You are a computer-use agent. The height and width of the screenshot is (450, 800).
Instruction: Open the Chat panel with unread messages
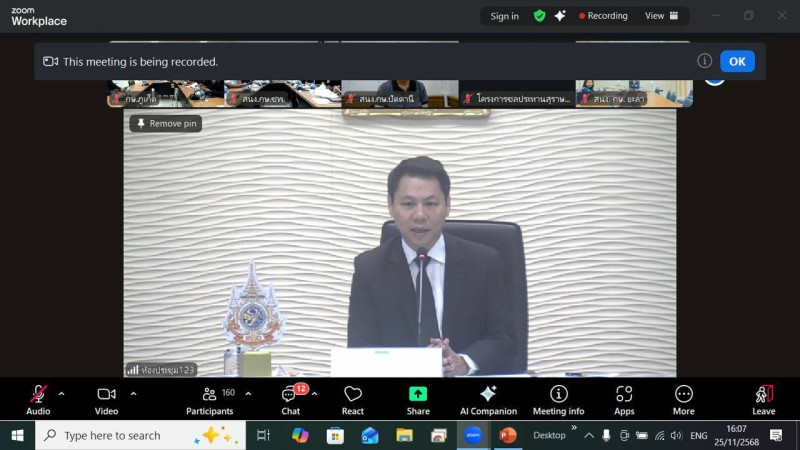pyautogui.click(x=290, y=398)
